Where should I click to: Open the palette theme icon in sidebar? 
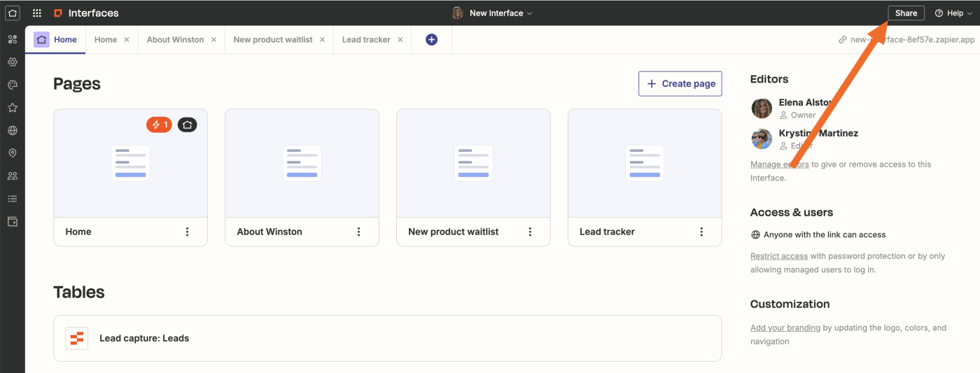(12, 85)
